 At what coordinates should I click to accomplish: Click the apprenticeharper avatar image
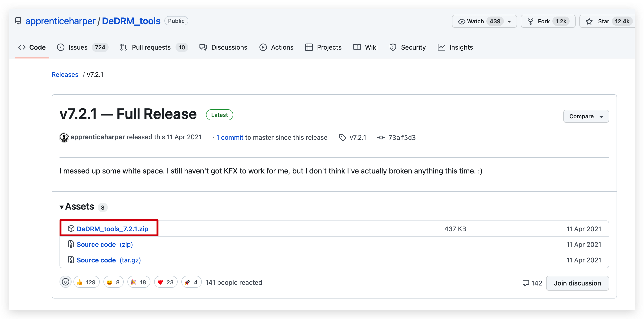tap(64, 137)
